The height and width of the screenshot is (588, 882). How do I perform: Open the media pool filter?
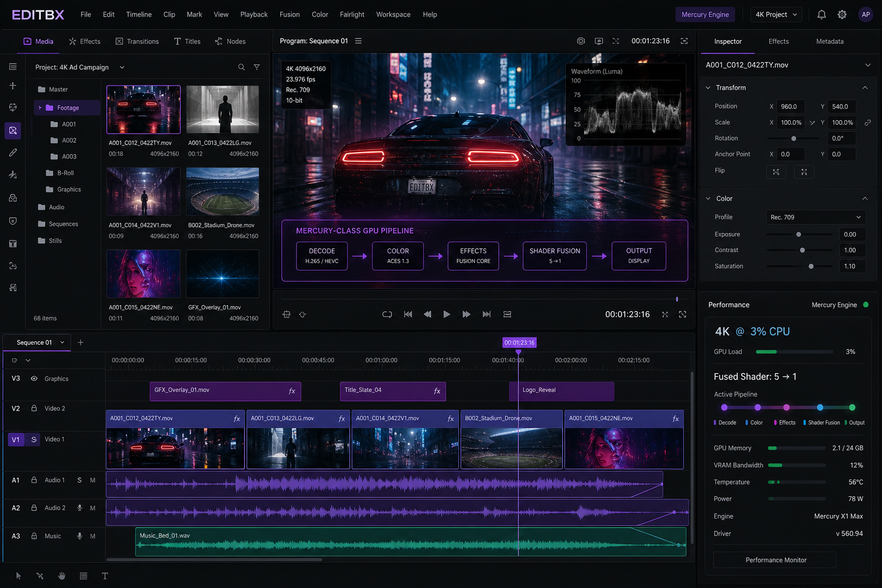click(257, 67)
